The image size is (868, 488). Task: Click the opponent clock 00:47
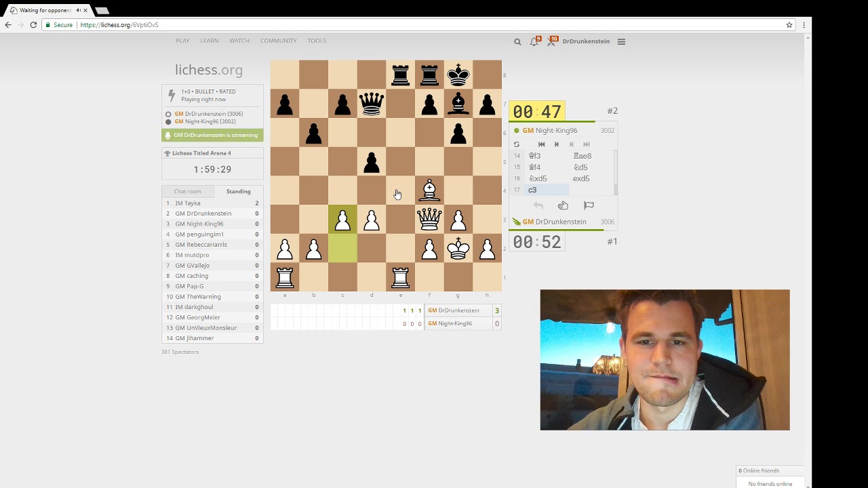537,112
